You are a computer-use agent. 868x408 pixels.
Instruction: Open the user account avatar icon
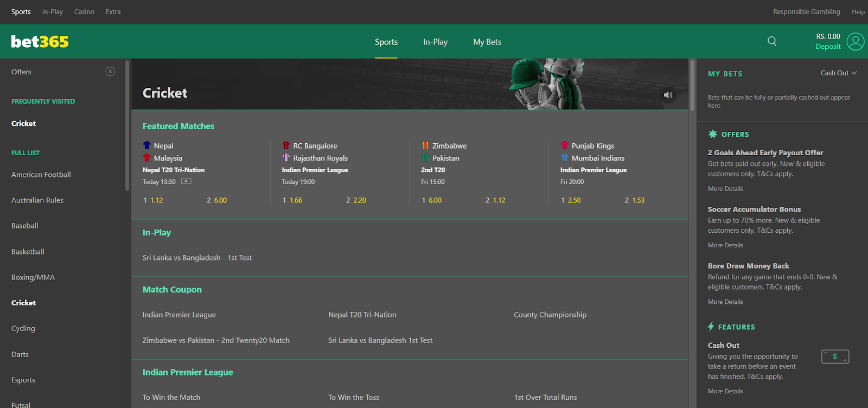click(856, 42)
